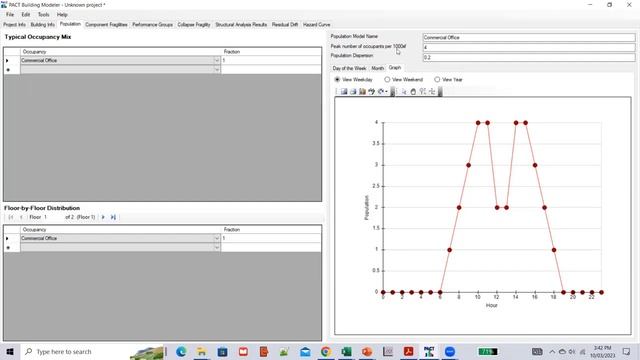The height and width of the screenshot is (360, 640).
Task: Open PowerPoint from the taskbar
Action: 367,351
